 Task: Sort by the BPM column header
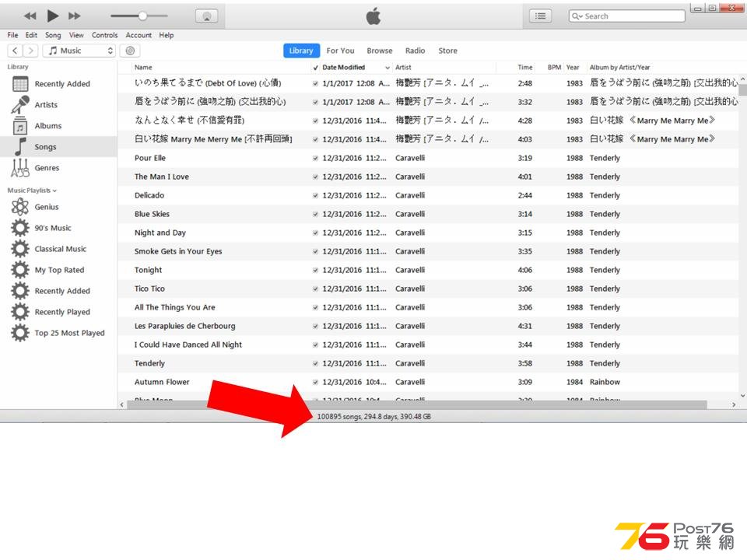point(554,67)
